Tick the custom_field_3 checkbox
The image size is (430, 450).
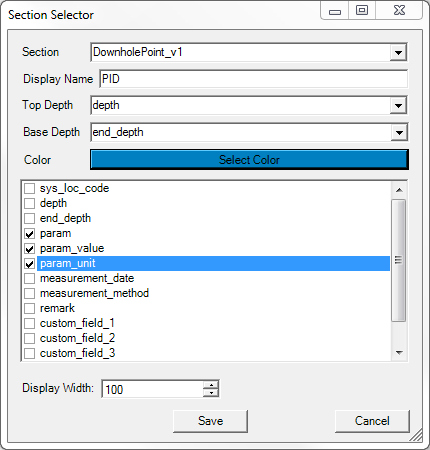coord(30,353)
